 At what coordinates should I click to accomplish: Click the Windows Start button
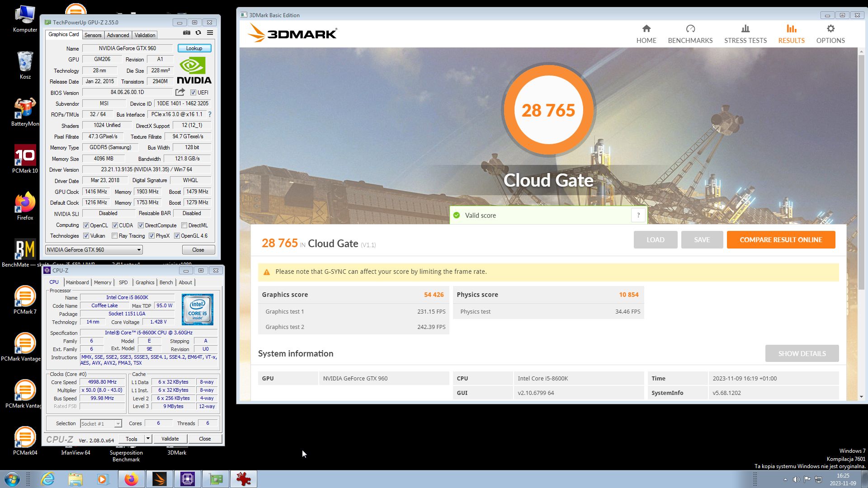[12, 479]
